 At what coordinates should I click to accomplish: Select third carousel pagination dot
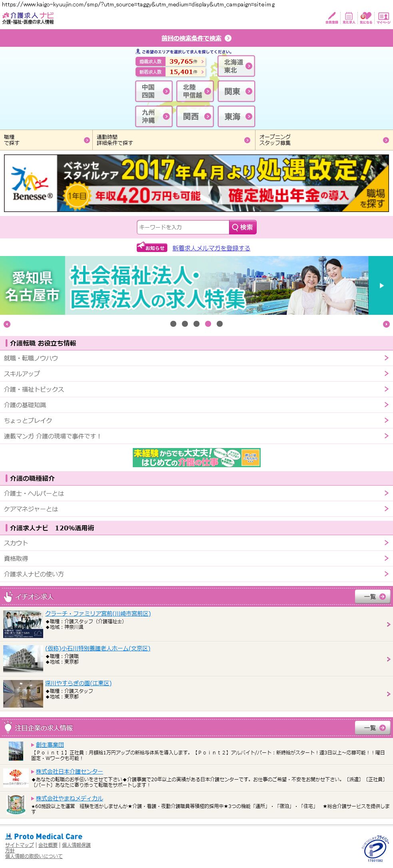pos(196,324)
